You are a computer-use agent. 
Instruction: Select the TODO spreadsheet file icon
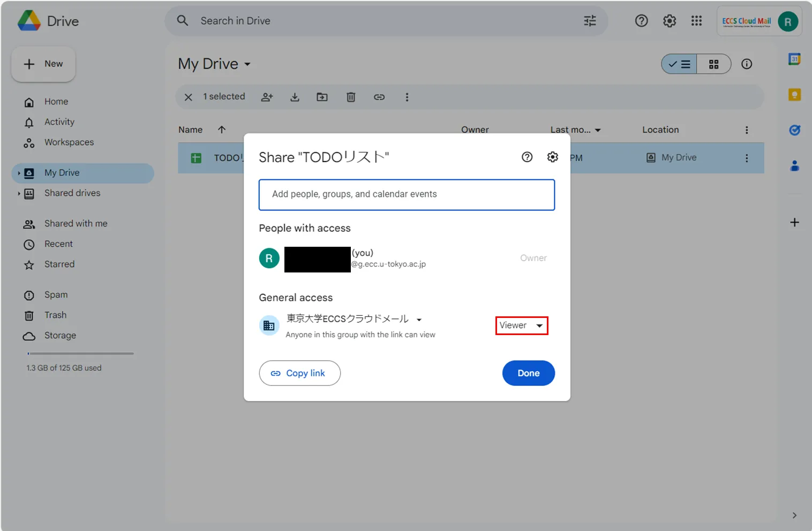[x=196, y=158]
